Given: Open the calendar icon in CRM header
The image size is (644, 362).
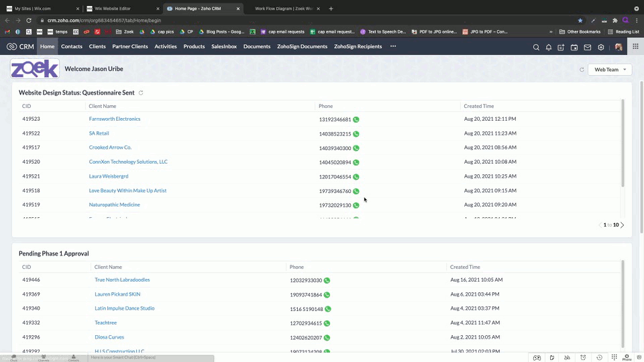Looking at the screenshot, I should tap(574, 47).
